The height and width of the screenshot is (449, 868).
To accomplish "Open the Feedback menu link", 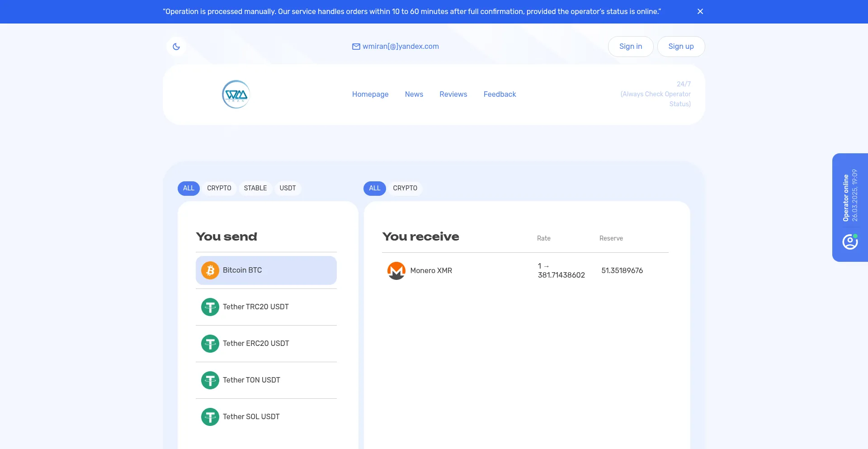I will (x=500, y=95).
